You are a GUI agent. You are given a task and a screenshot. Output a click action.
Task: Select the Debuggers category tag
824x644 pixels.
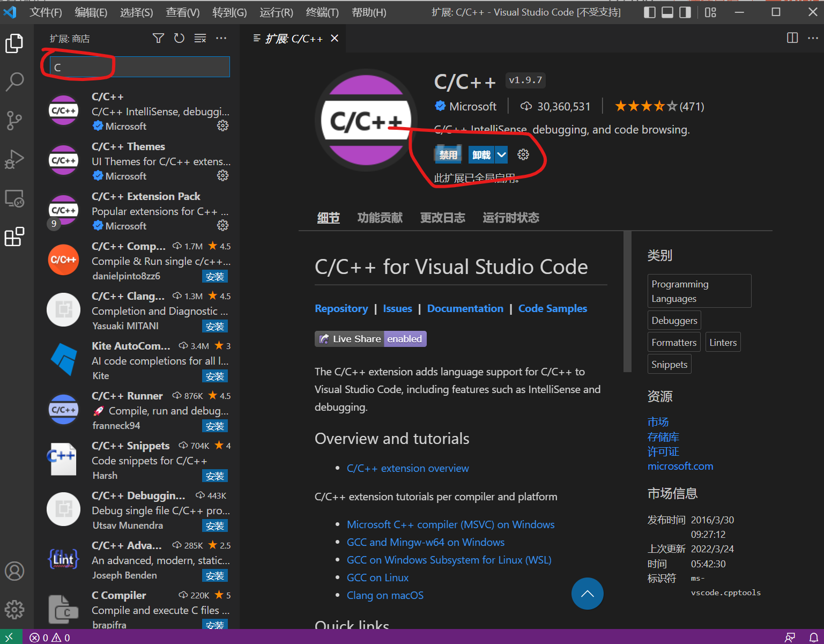click(x=674, y=320)
